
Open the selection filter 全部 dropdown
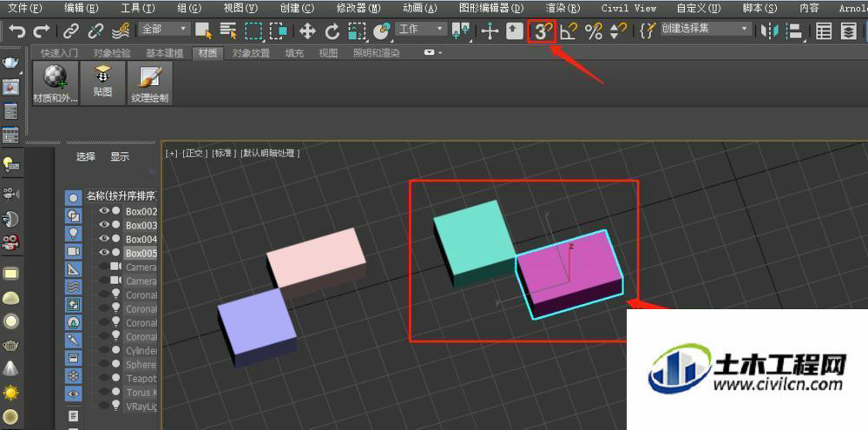pyautogui.click(x=164, y=29)
